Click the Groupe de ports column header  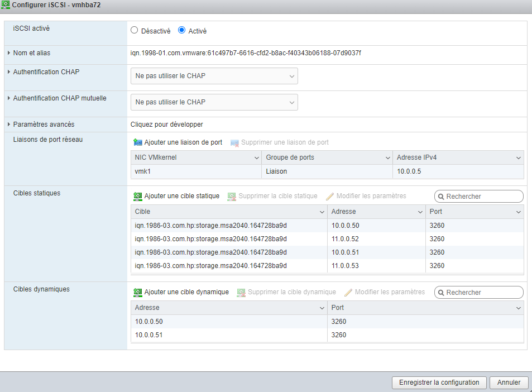click(327, 157)
